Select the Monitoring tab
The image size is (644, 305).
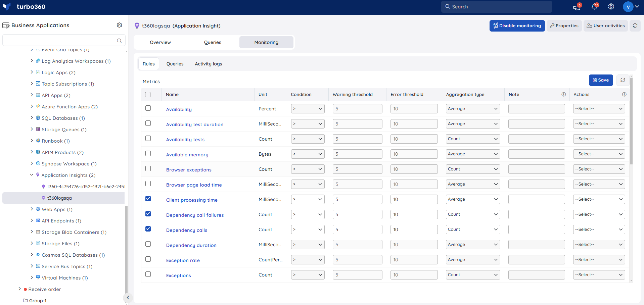[266, 42]
